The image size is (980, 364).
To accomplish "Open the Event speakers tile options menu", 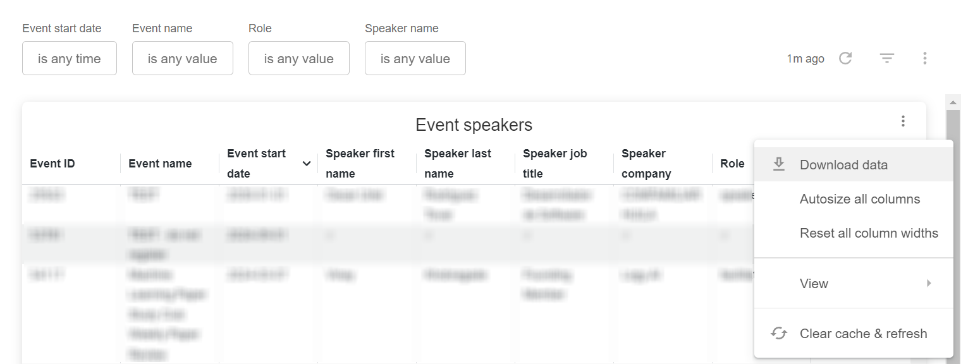I will (903, 121).
